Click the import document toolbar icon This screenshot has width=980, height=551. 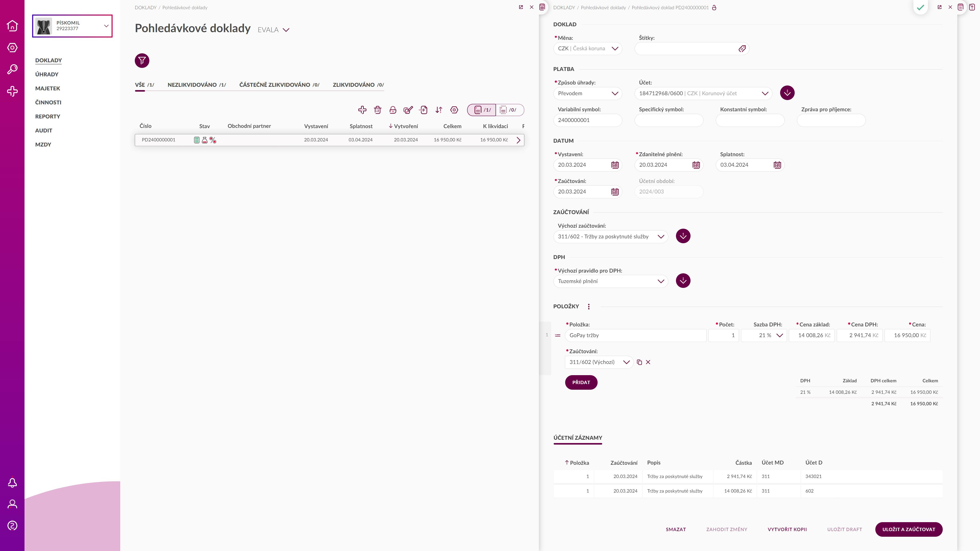click(x=424, y=110)
